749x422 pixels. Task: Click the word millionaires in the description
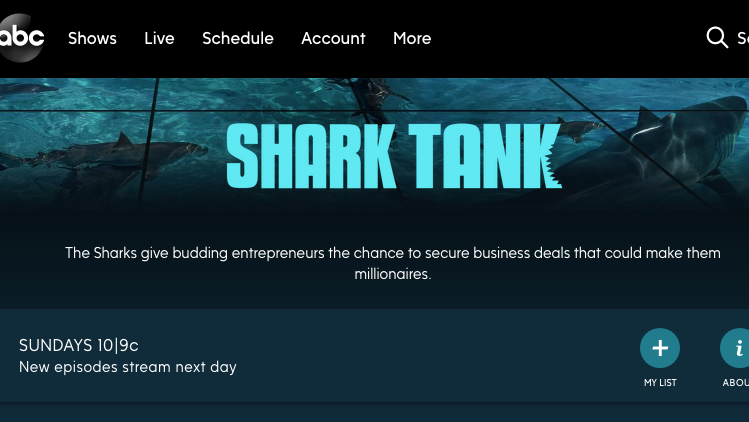[393, 274]
